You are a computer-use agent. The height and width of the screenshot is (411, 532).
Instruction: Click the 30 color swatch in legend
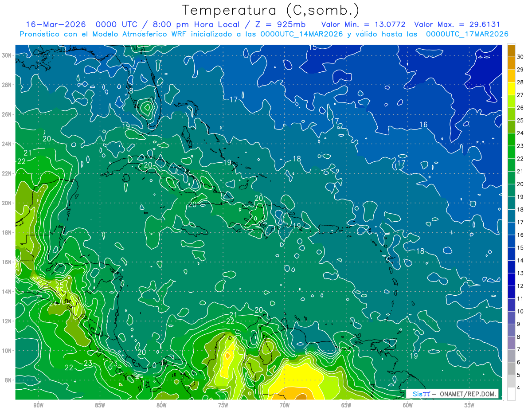coord(511,51)
